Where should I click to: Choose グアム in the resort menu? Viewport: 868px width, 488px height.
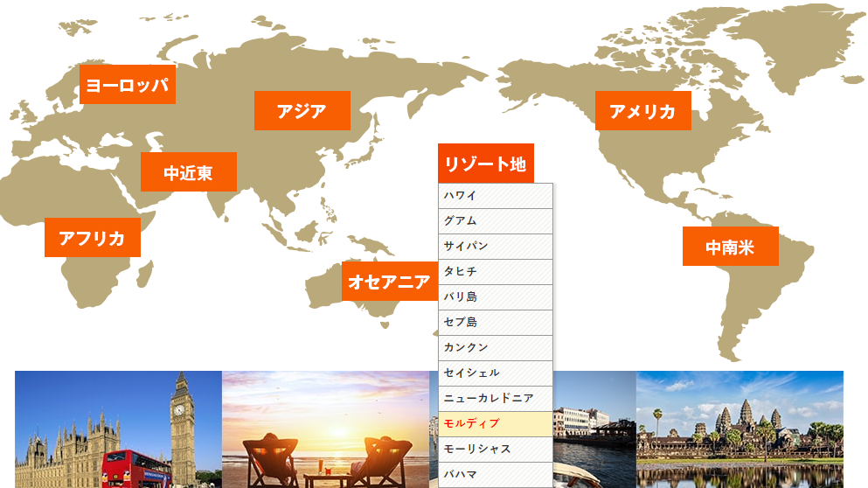click(495, 220)
